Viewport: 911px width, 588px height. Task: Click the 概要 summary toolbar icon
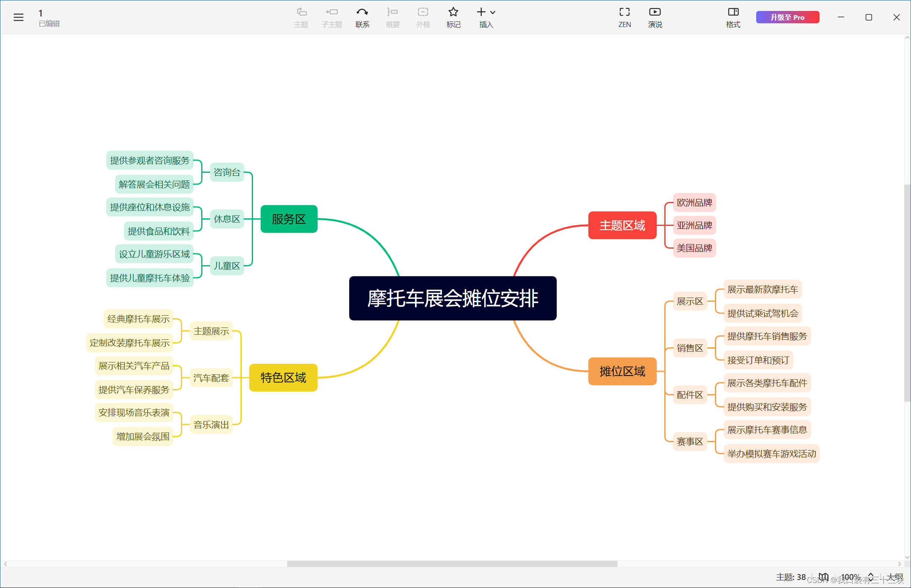[393, 18]
